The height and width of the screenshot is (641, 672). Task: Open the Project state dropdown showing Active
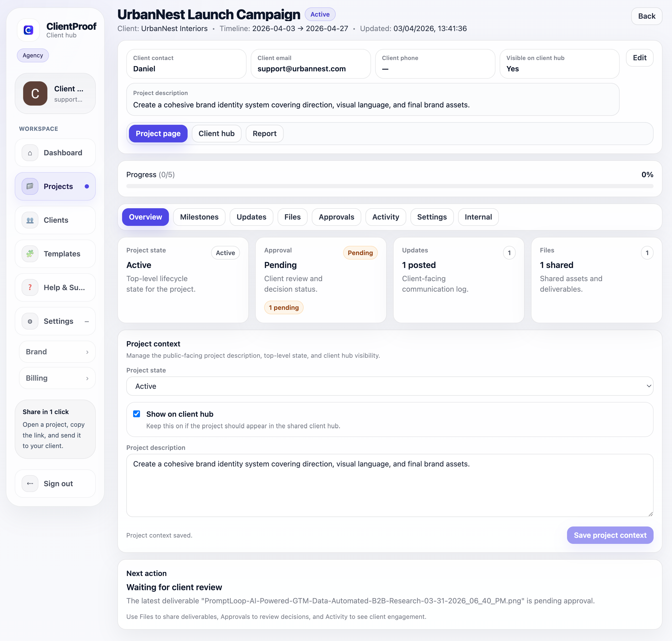(x=389, y=386)
